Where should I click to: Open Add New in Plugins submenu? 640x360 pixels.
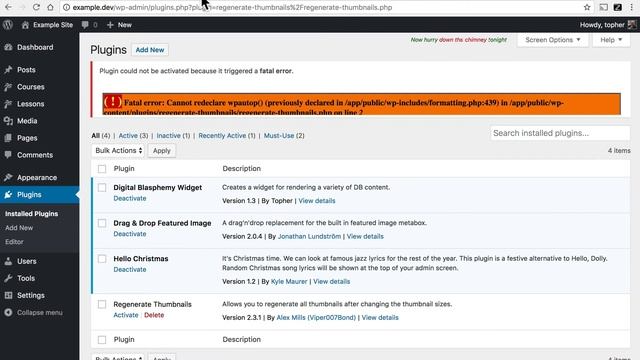19,228
